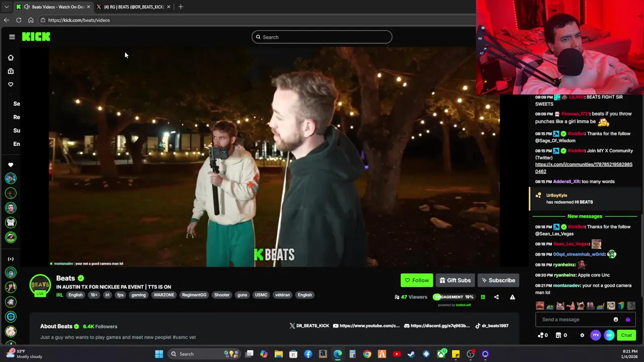Click the green stats icon next to engagement
644x362 pixels.
[x=483, y=297]
